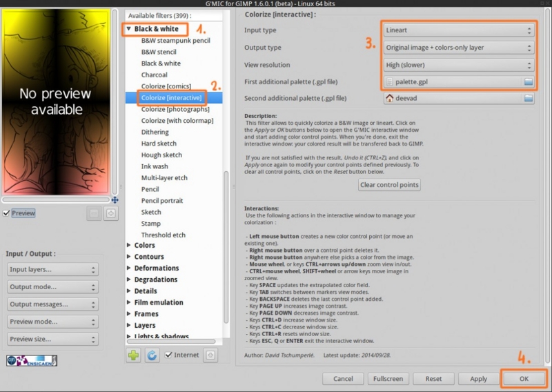The image size is (552, 392).
Task: Select the Multi-layer etch filter
Action: coord(164,178)
